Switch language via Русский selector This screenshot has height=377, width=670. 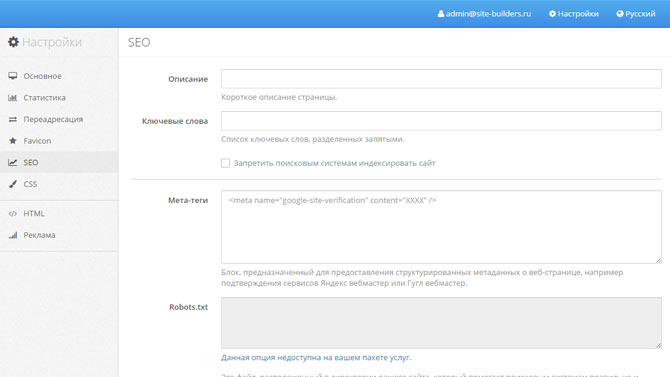636,14
